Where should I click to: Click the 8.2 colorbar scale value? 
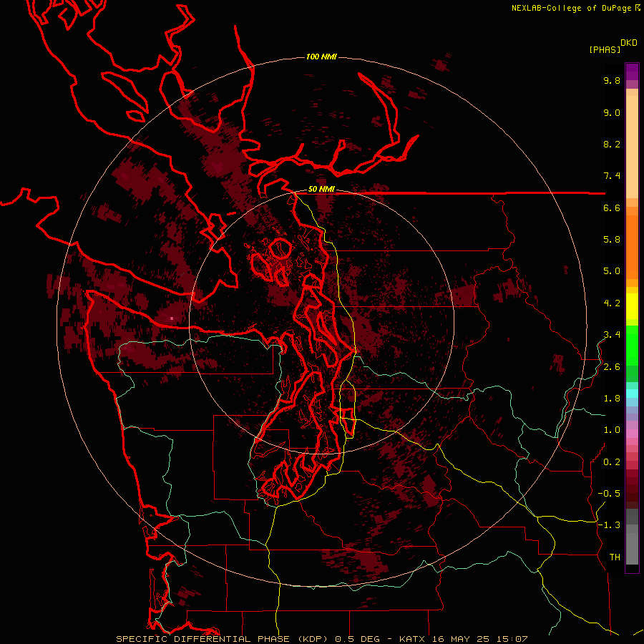coord(612,145)
